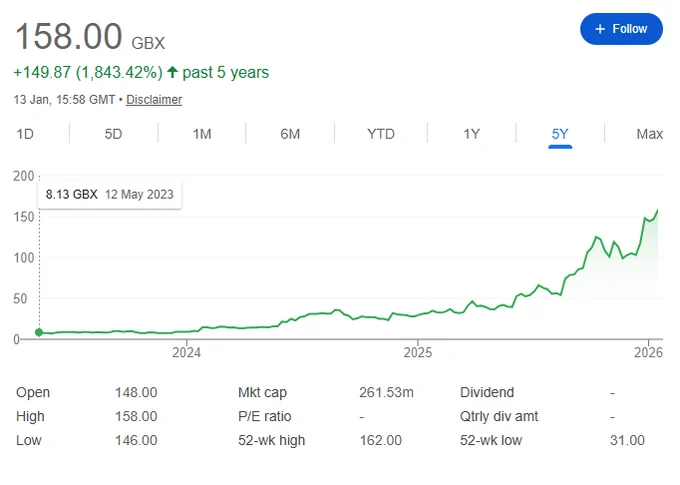Click the past 5 years text
The width and height of the screenshot is (680, 485).
pos(226,72)
